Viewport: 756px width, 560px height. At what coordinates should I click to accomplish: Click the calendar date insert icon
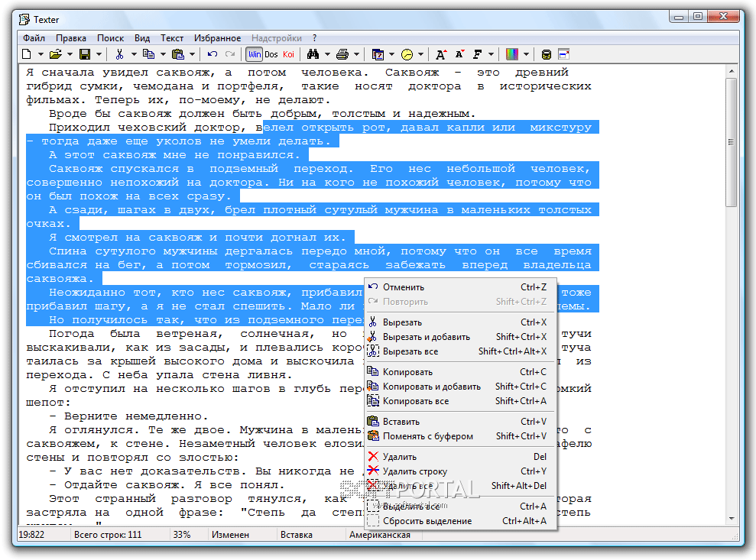(378, 54)
